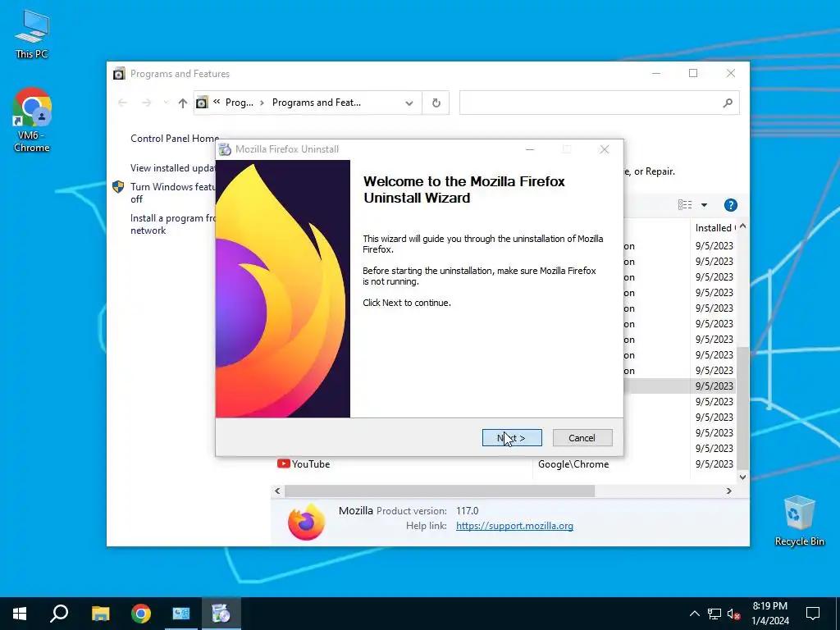Screen dimensions: 840x630
Task: Click the muted volume tray icon
Action: pyautogui.click(x=734, y=614)
